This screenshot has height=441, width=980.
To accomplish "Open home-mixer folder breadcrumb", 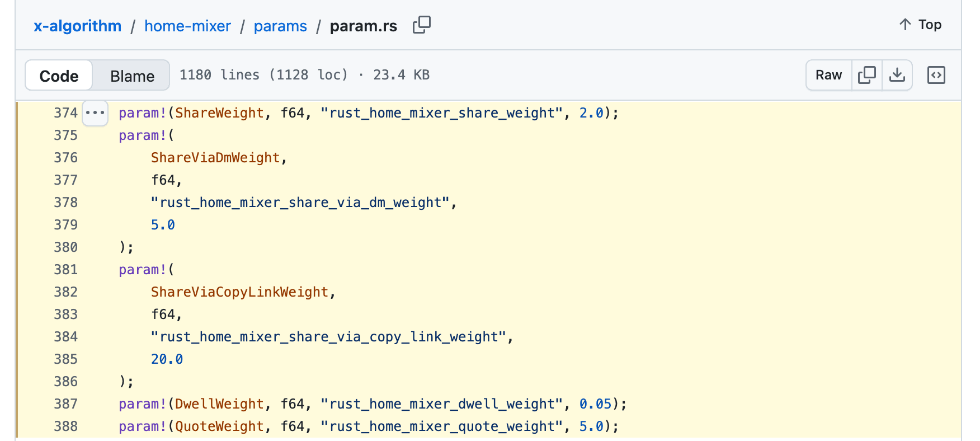I will (187, 26).
